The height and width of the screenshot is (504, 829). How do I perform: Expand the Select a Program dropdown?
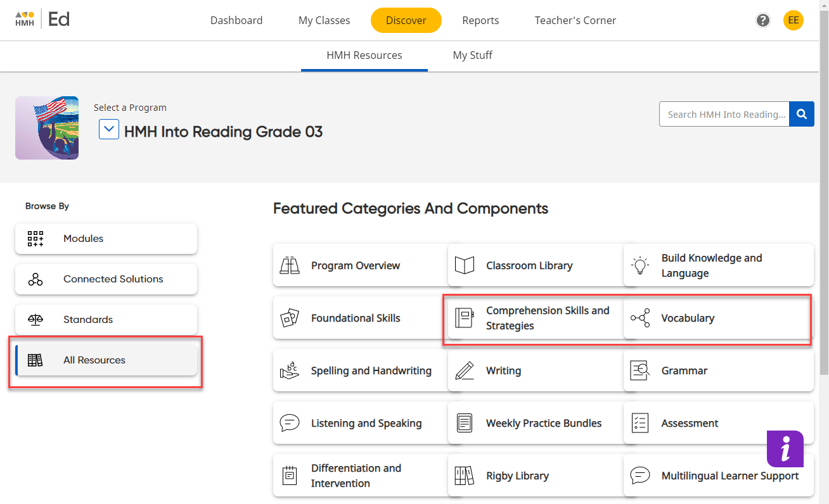[108, 129]
